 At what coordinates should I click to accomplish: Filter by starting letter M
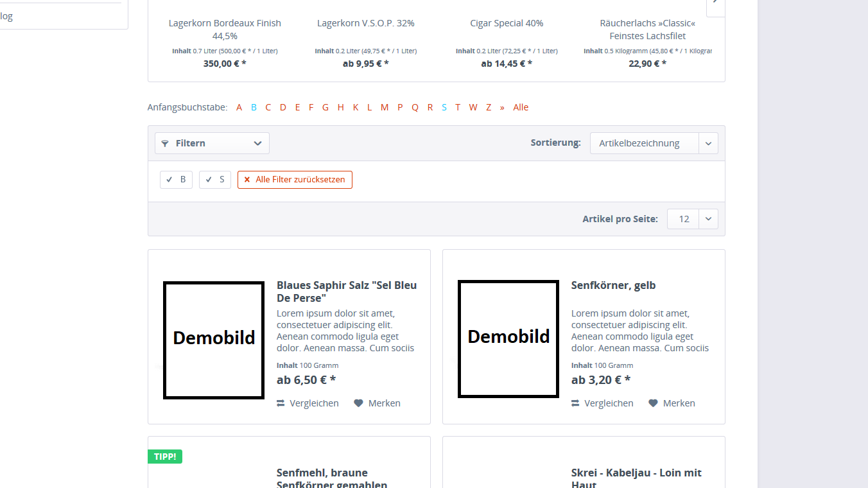385,107
